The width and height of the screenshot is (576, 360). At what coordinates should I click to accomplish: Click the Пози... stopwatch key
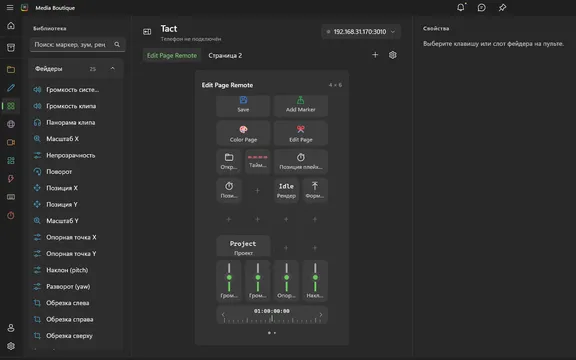point(229,190)
